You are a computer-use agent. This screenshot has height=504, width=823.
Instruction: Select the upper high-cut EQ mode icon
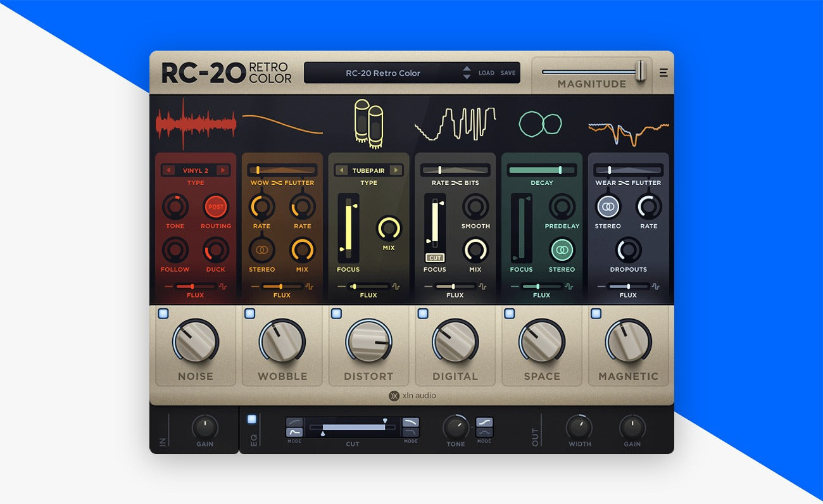[410, 422]
